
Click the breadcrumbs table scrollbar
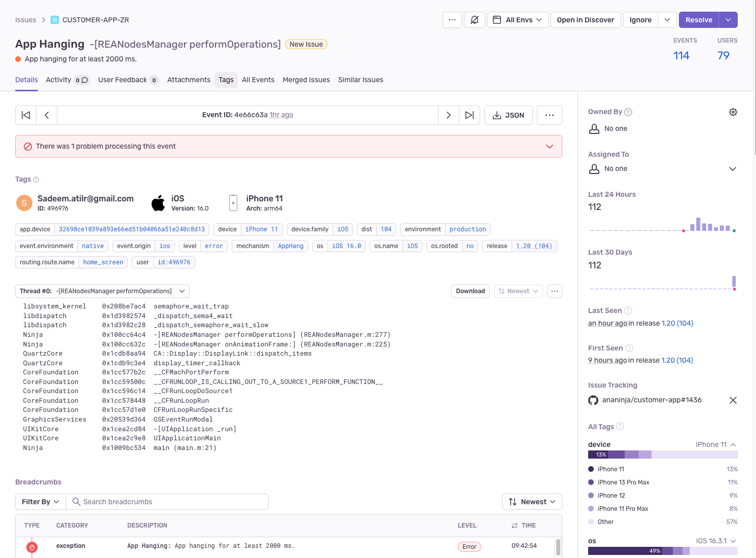coord(558,548)
